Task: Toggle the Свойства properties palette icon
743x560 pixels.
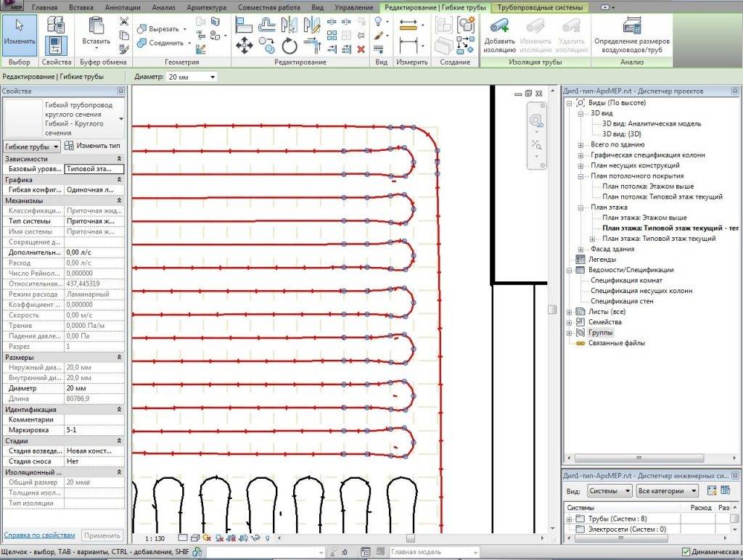Action: pyautogui.click(x=55, y=46)
